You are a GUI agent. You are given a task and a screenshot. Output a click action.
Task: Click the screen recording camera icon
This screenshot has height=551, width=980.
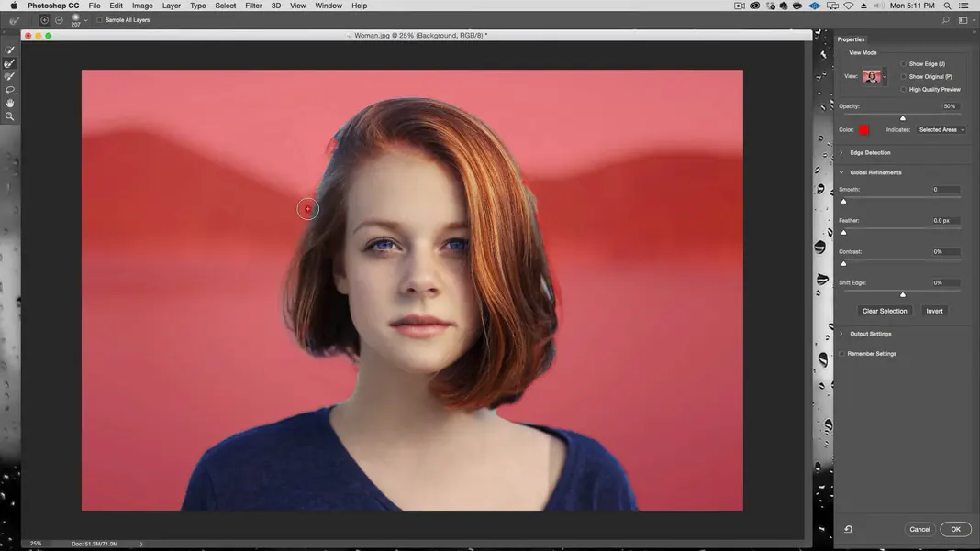coord(740,6)
